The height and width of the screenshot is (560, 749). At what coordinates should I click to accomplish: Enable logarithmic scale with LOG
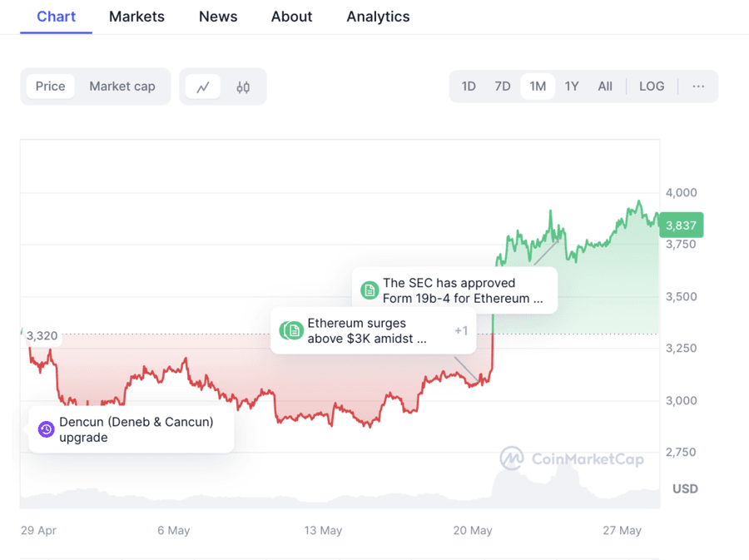[x=652, y=86]
